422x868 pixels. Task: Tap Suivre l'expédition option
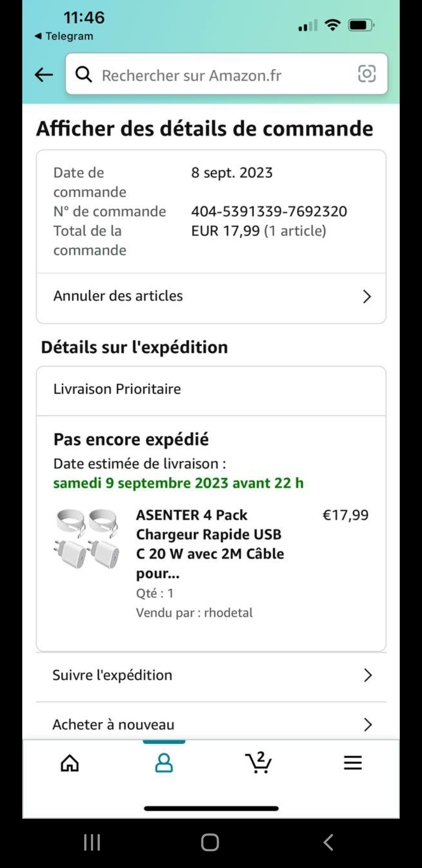coord(113,675)
